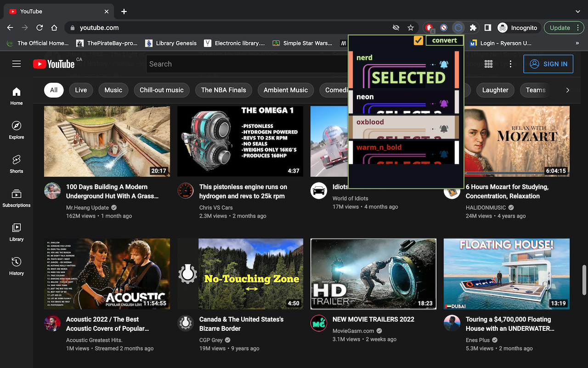Reload the page
The image size is (588, 368).
(40, 28)
